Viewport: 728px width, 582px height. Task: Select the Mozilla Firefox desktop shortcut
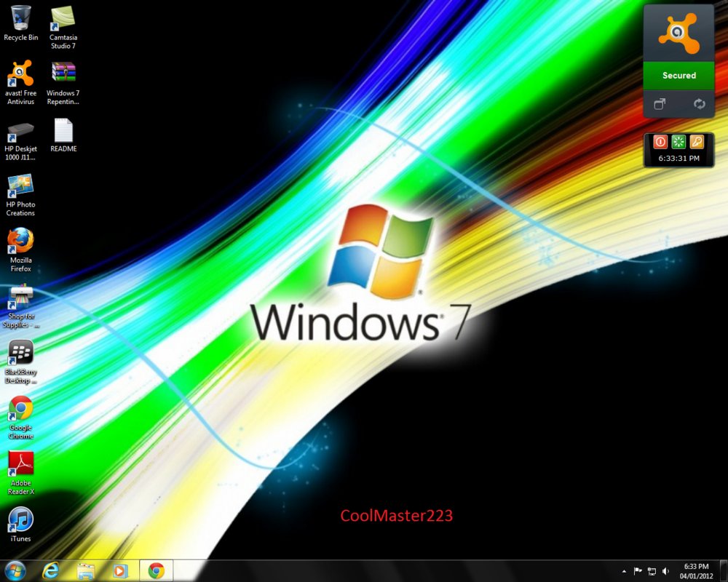click(x=20, y=242)
